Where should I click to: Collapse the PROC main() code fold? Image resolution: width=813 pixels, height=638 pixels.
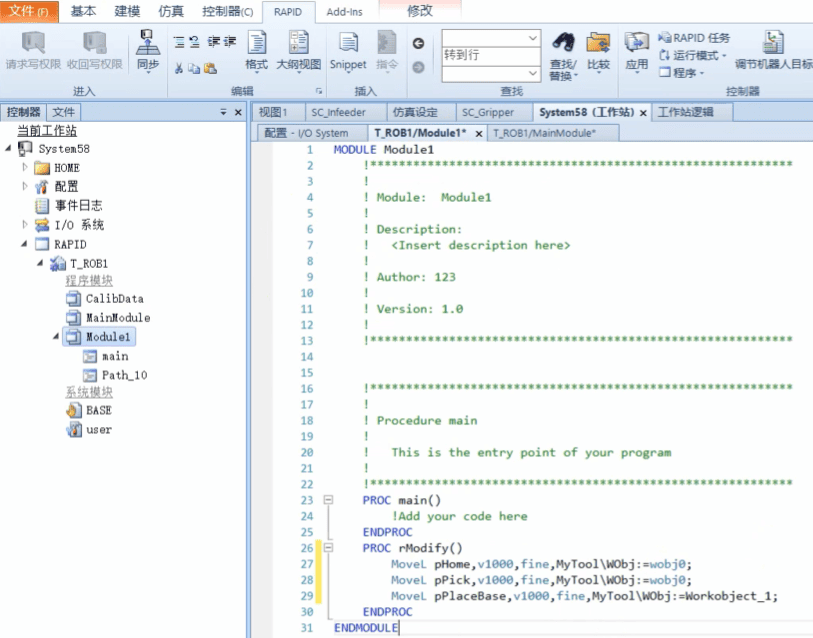[328, 500]
